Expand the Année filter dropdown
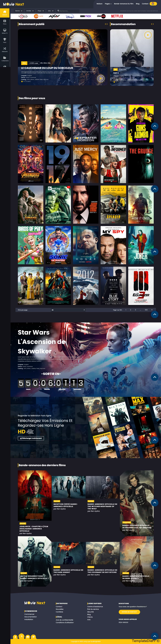The width and height of the screenshot is (161, 644). click(30, 11)
